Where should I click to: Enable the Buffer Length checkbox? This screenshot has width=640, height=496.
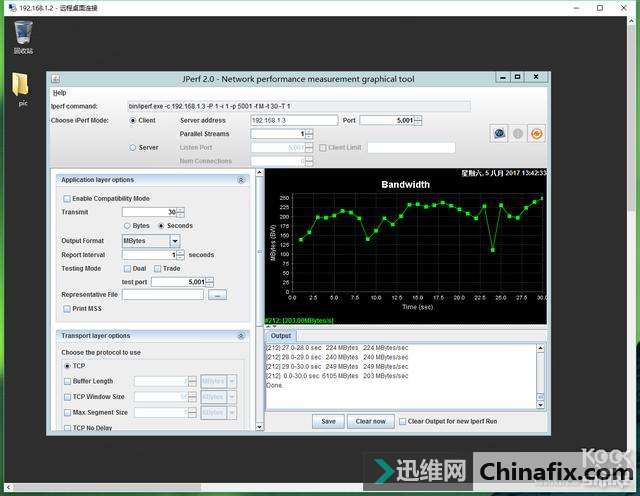(68, 381)
